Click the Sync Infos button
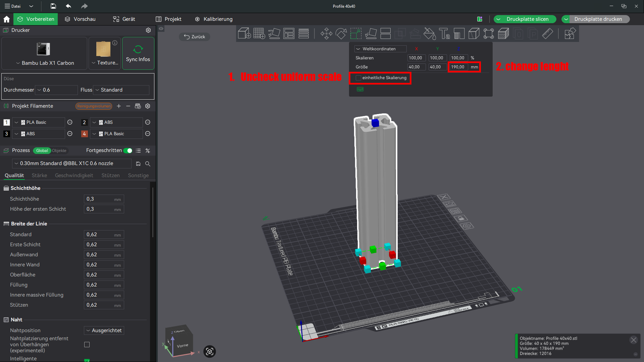The image size is (644, 362). coord(138,53)
